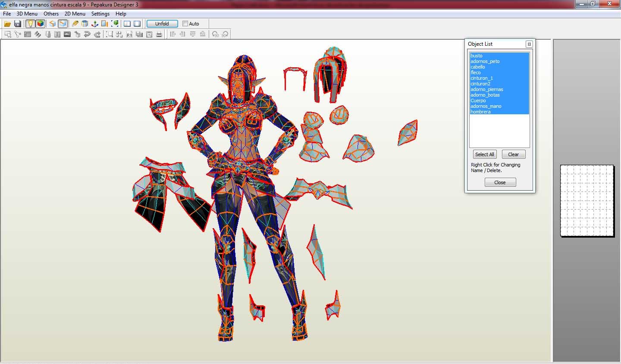621x364 pixels.
Task: Click the page number P.1 icon
Action: pyautogui.click(x=129, y=34)
